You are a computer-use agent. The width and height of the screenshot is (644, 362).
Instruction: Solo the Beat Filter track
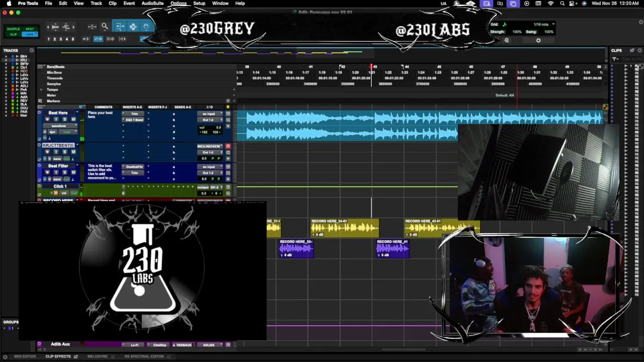point(64,172)
